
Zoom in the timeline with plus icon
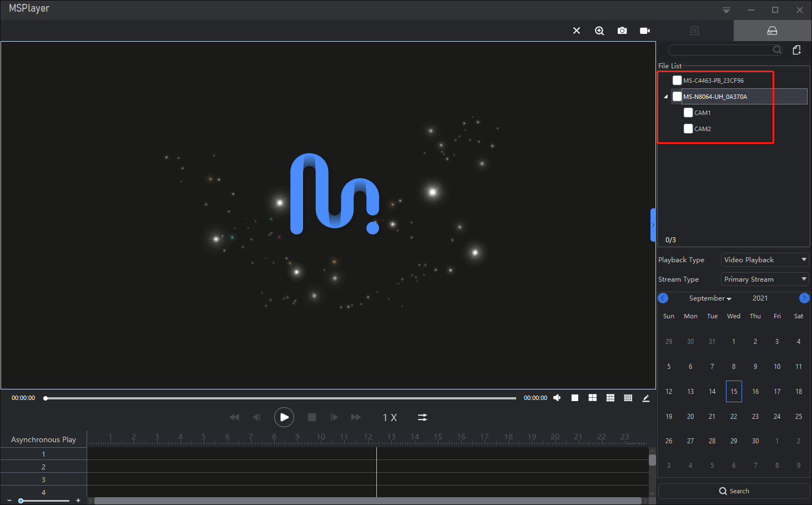click(x=78, y=501)
